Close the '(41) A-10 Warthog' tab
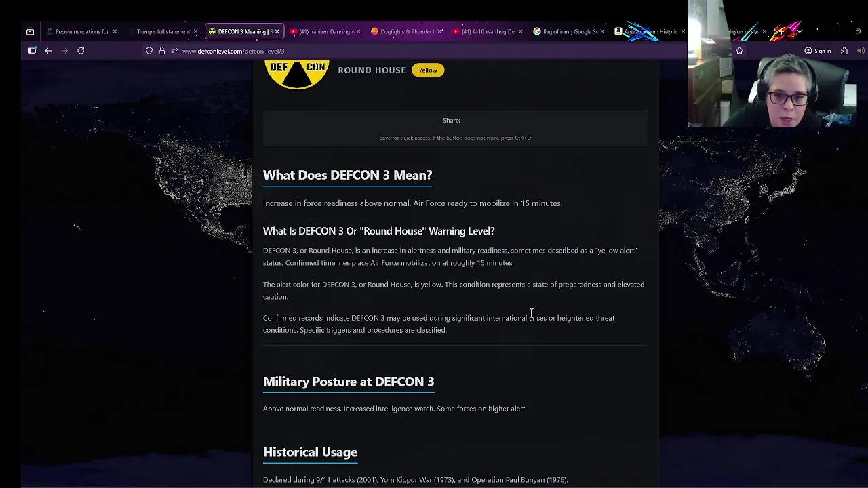This screenshot has width=868, height=488. pyautogui.click(x=521, y=31)
